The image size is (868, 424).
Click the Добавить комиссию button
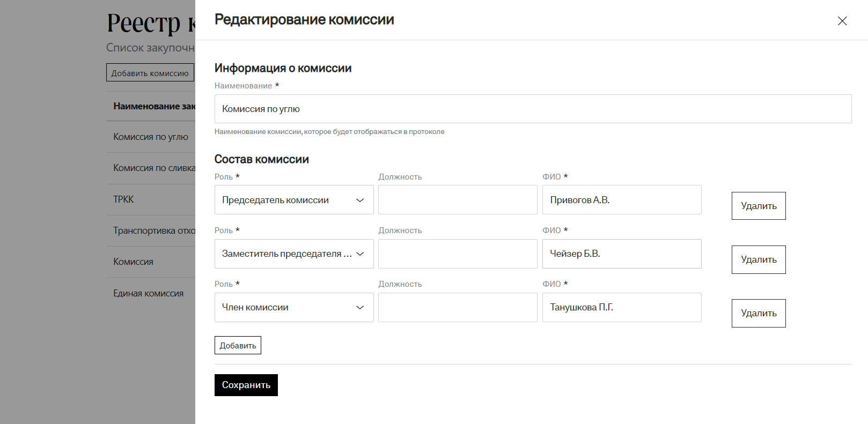pos(150,73)
